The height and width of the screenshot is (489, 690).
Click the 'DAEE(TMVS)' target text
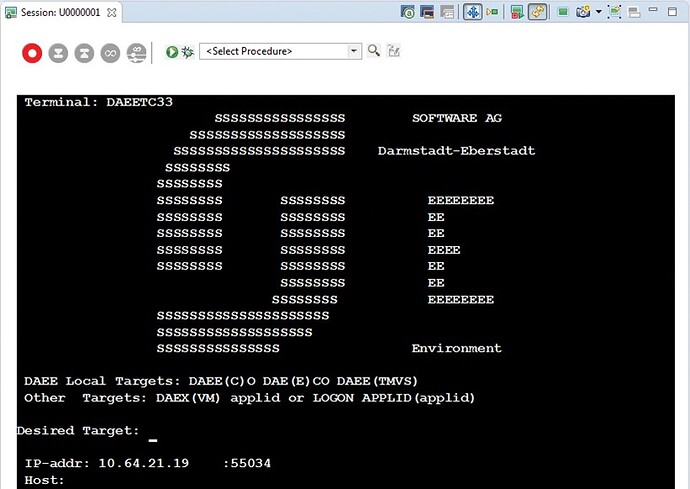(x=377, y=381)
